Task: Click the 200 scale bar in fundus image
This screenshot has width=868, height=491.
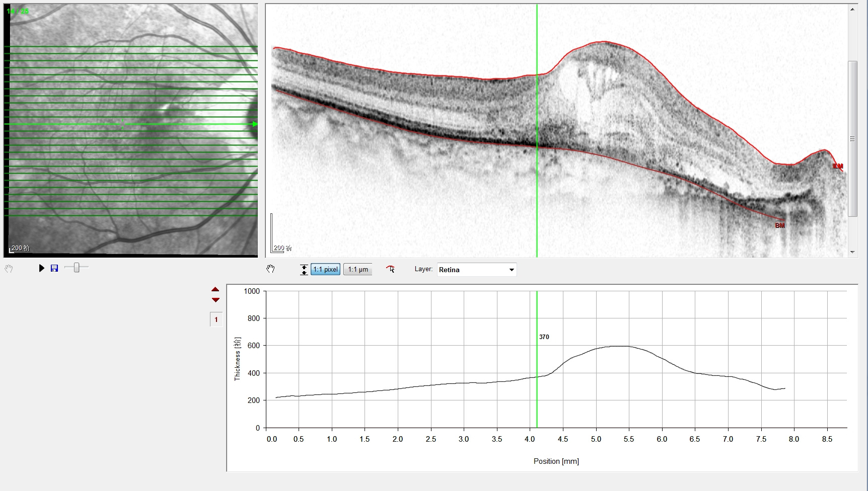Action: point(20,249)
